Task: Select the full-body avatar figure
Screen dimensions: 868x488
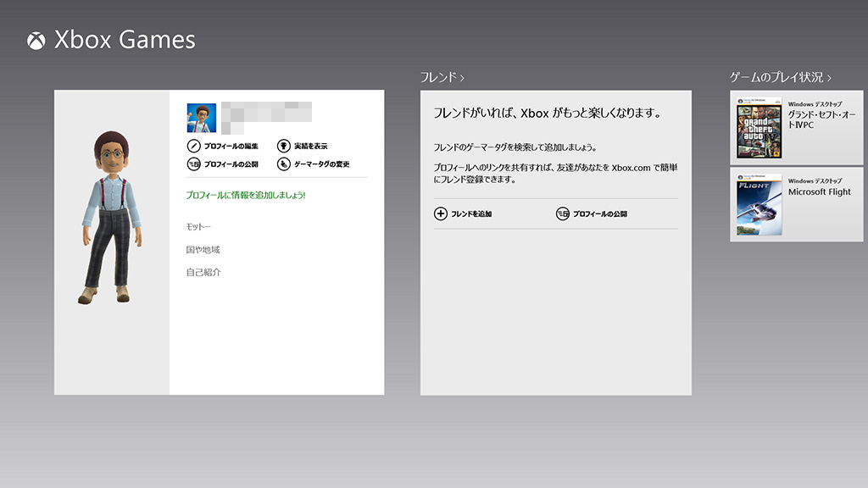Action: click(x=112, y=218)
